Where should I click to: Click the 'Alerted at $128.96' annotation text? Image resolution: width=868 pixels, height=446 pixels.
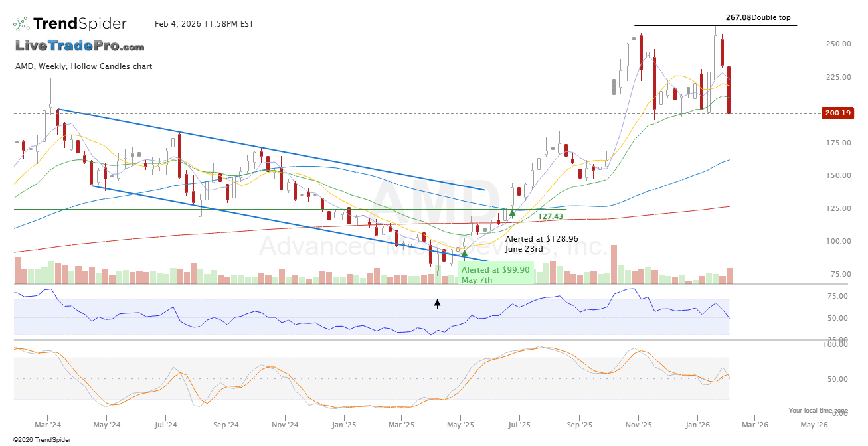pos(541,238)
